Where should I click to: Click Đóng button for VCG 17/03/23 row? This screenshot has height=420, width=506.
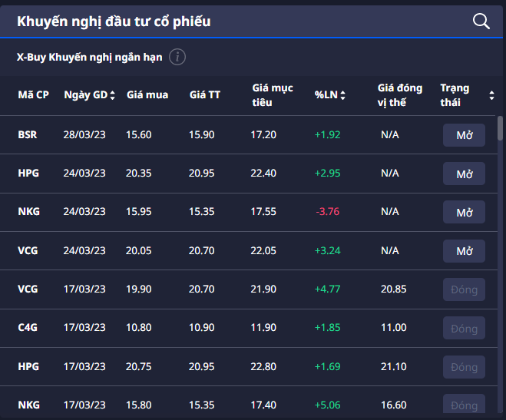click(464, 289)
